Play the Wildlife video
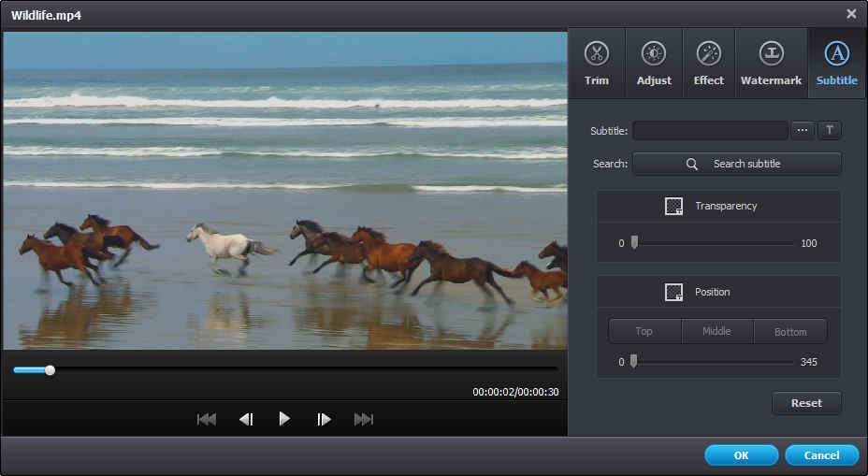This screenshot has height=476, width=868. tap(284, 419)
